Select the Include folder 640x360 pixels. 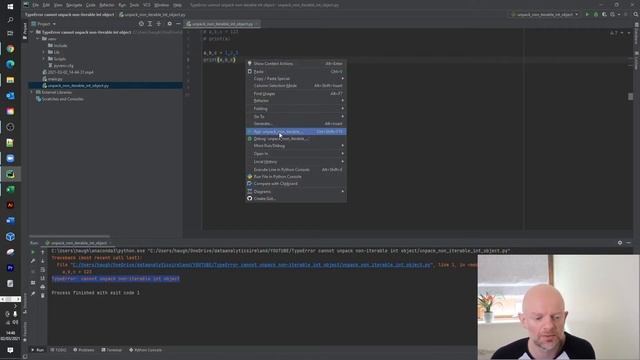coord(58,45)
